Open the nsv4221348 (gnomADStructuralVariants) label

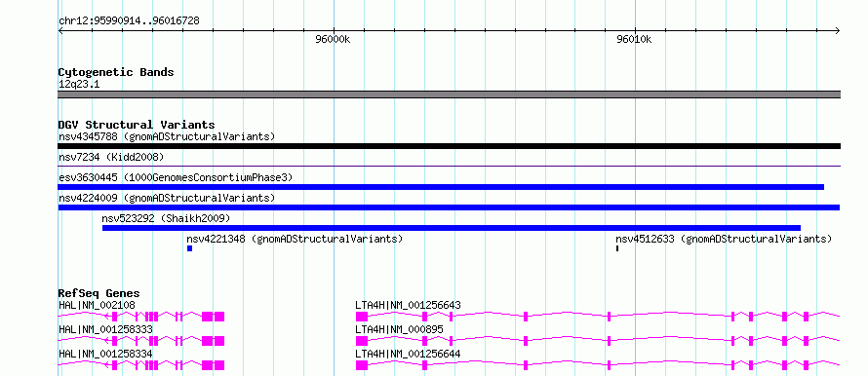[x=295, y=239]
